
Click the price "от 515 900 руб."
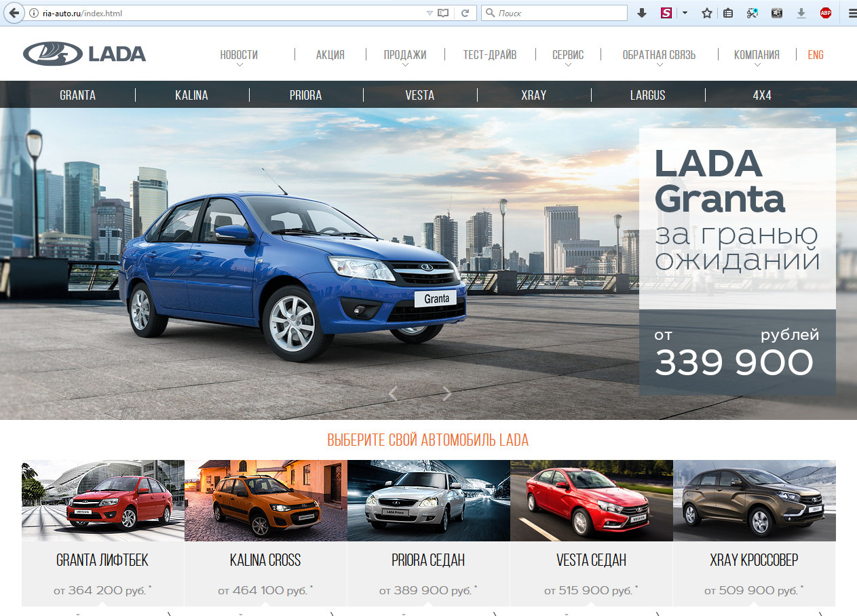(x=588, y=591)
